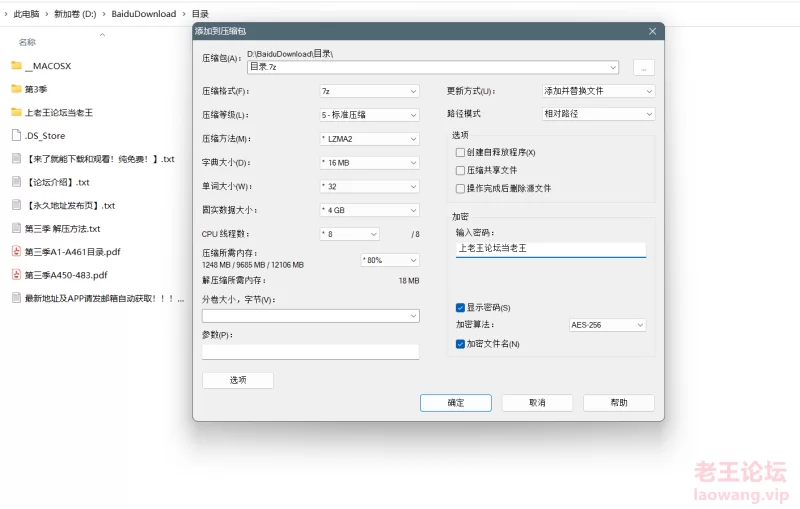Click BaiduDownload in breadcrumb
The width and height of the screenshot is (800, 509).
(143, 14)
